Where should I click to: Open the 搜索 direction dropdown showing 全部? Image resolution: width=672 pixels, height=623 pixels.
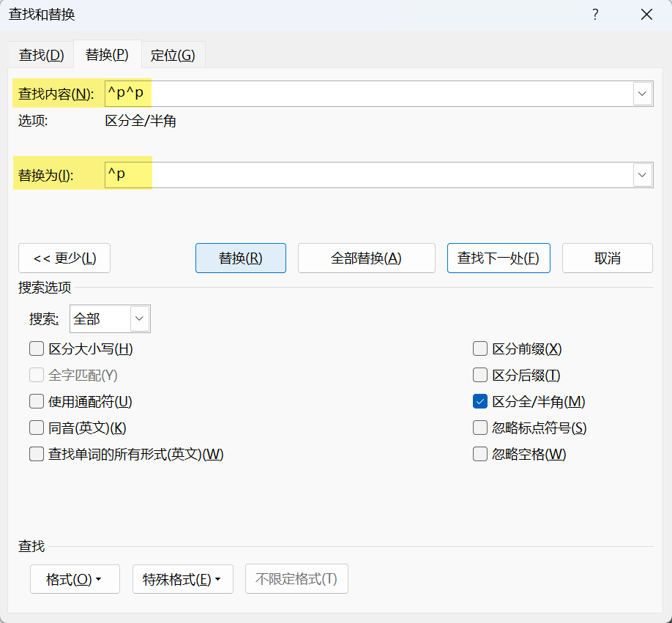click(x=110, y=318)
